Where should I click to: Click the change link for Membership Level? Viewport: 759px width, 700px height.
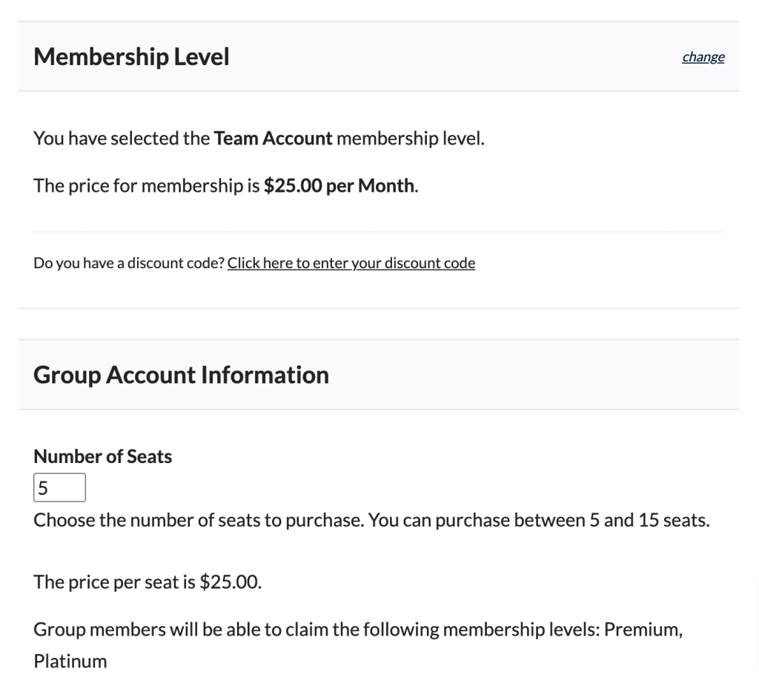coord(702,56)
